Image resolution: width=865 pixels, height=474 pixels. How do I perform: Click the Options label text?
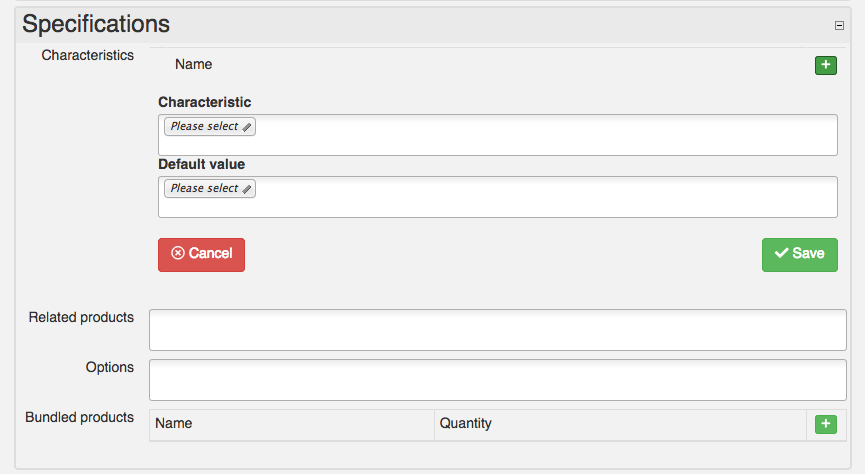[x=110, y=367]
